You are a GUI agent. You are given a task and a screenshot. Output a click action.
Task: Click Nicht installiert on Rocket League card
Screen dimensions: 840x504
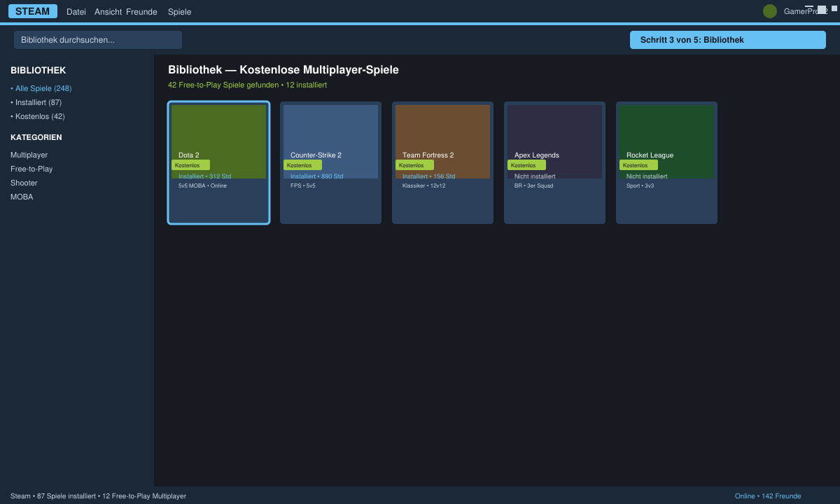coord(647,176)
